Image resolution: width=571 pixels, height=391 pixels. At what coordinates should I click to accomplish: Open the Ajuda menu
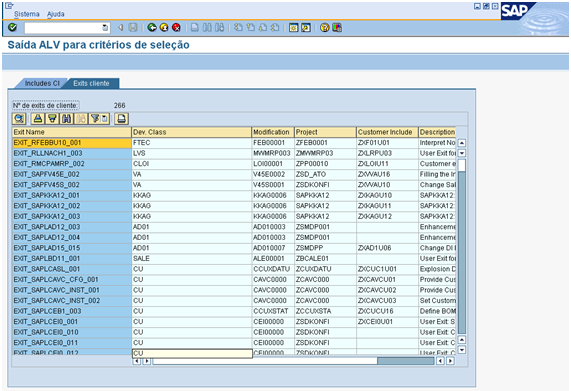[x=56, y=14]
